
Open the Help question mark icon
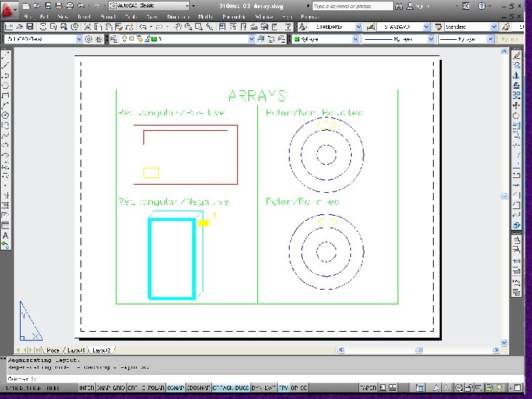481,6
